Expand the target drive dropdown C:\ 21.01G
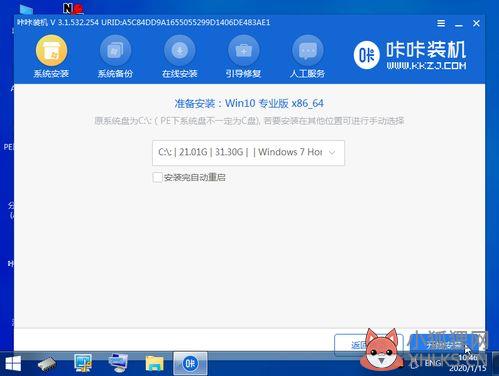Viewport: 499px width, 376px height. (x=248, y=153)
